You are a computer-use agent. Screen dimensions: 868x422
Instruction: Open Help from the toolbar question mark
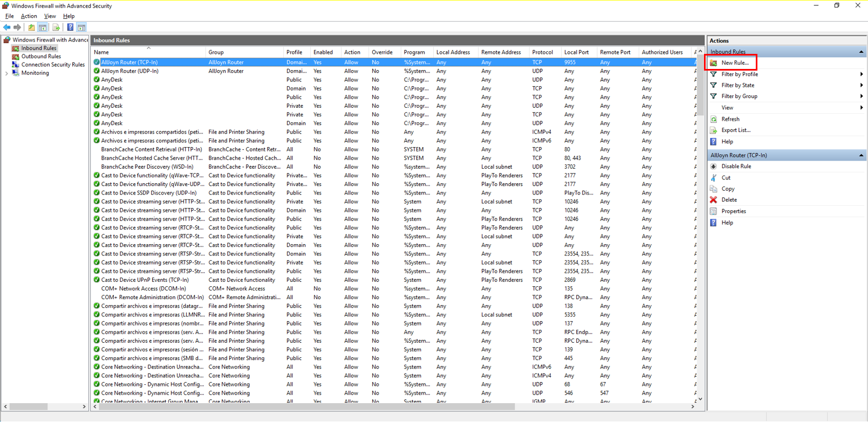[x=70, y=27]
